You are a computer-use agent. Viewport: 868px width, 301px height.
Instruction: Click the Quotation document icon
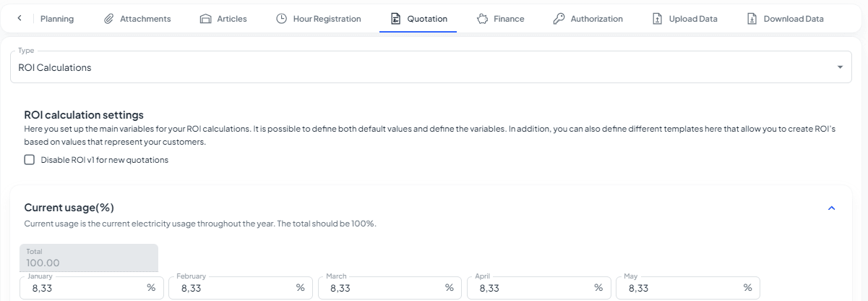point(395,19)
